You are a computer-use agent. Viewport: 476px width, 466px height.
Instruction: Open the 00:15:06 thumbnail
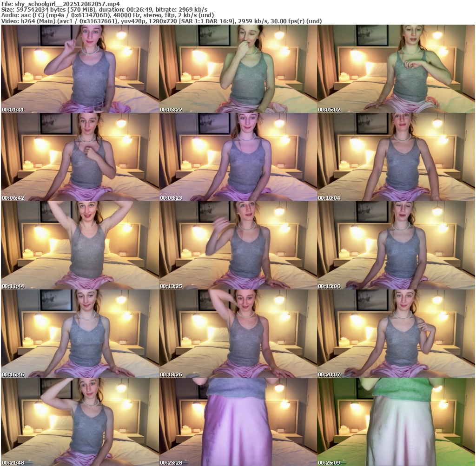(396, 245)
